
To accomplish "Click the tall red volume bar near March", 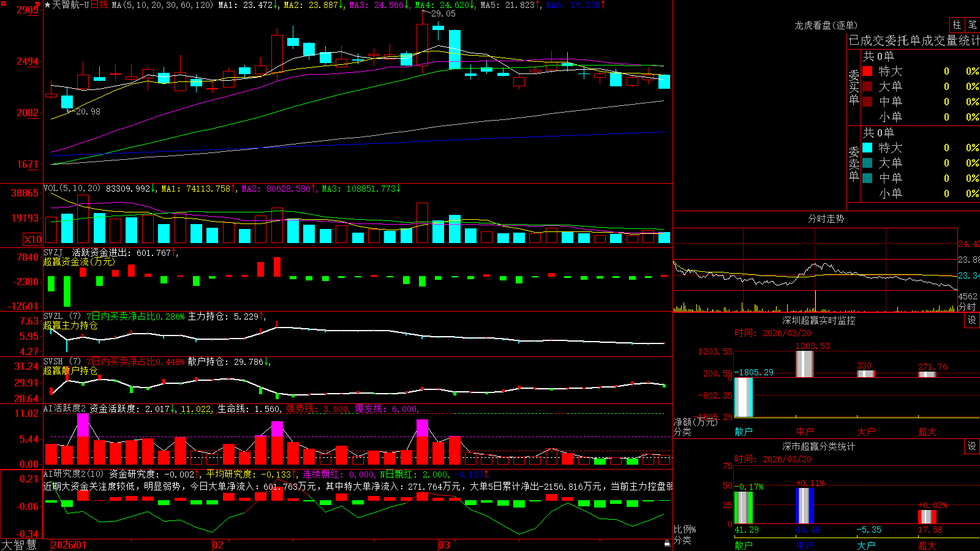I will click(x=422, y=223).
